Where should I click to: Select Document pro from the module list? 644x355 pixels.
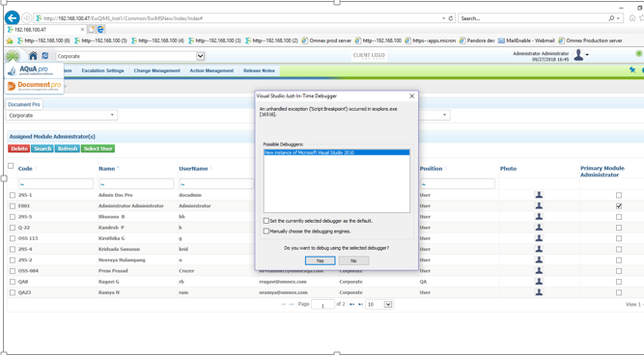[x=34, y=86]
